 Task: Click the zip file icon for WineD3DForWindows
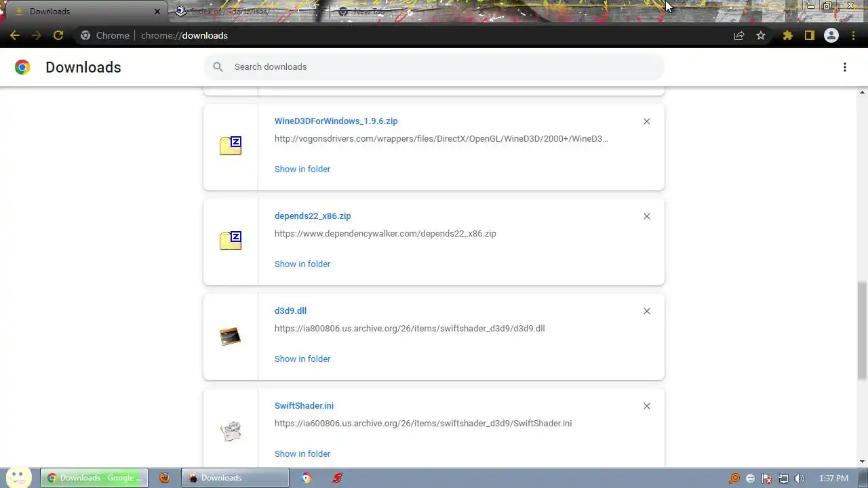pyautogui.click(x=231, y=145)
